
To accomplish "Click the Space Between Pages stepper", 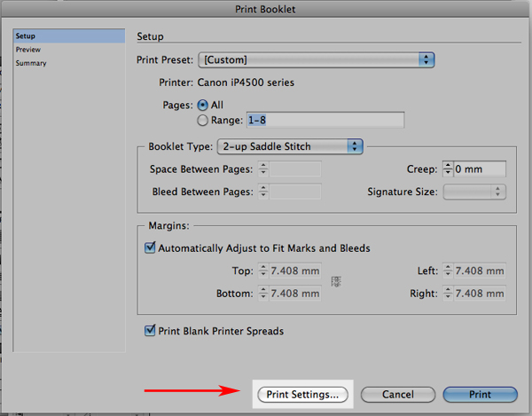I will coord(263,169).
